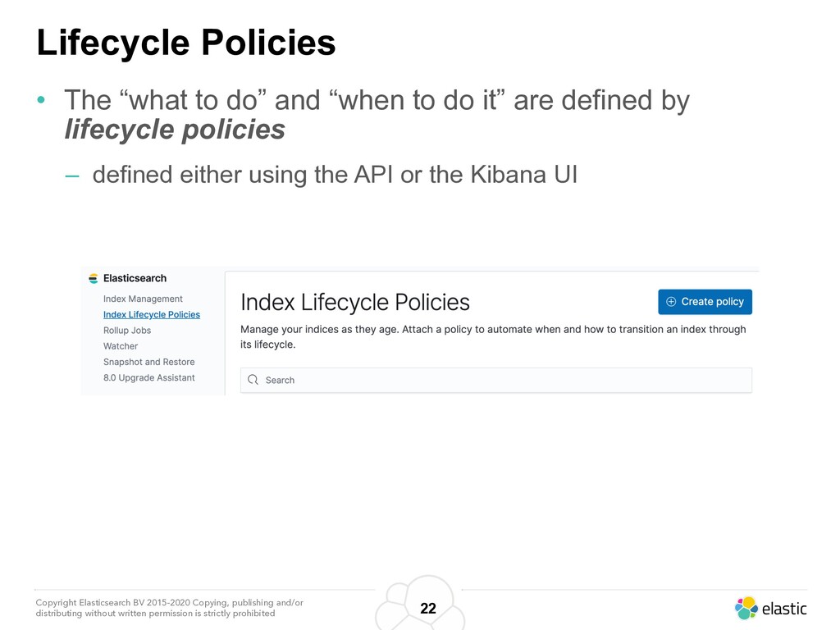Click the magnifier icon in the search box
This screenshot has width=840, height=630.
coord(253,380)
